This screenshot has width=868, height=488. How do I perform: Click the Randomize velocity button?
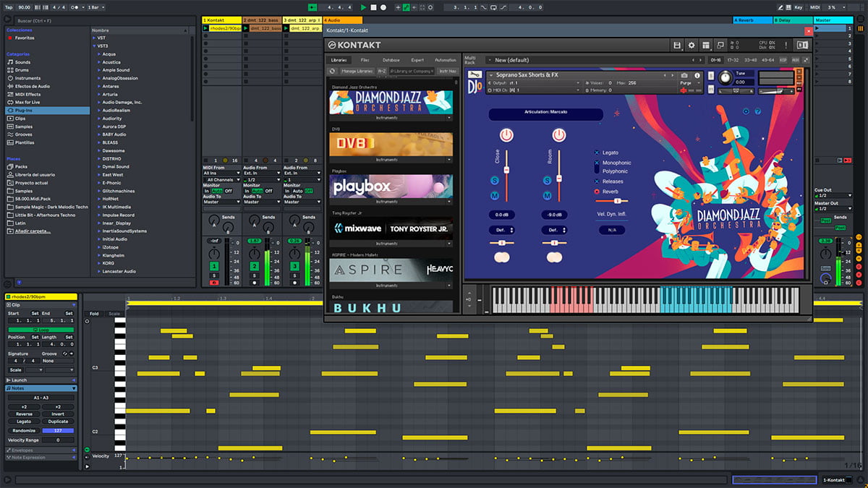(23, 430)
